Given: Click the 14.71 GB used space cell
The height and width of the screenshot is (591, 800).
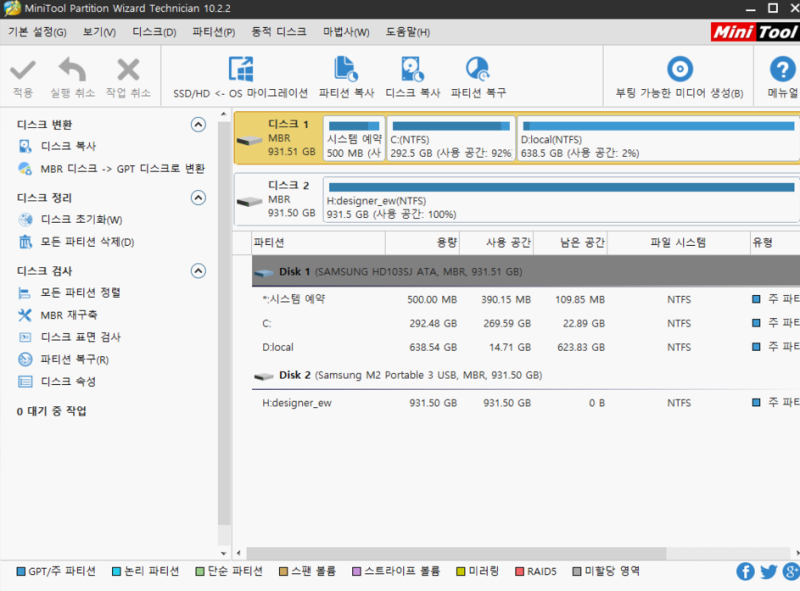Looking at the screenshot, I should (x=510, y=348).
